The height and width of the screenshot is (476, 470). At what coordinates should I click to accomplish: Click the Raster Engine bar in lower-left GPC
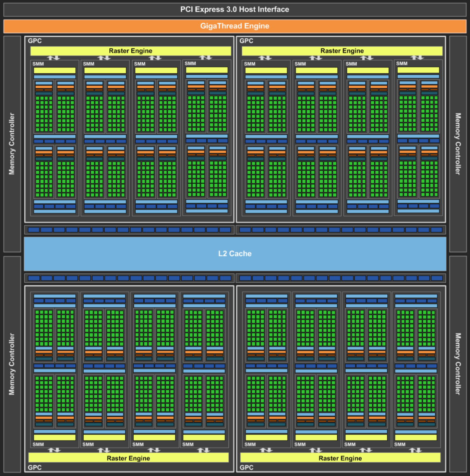(x=129, y=458)
